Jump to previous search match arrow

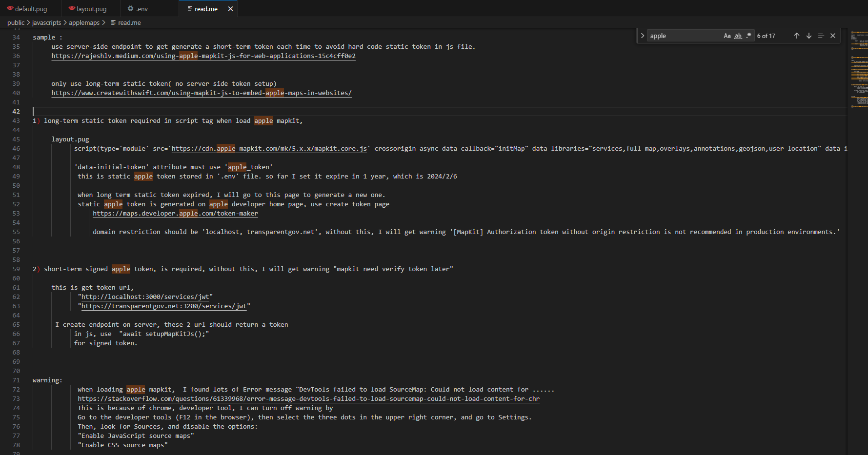[796, 36]
